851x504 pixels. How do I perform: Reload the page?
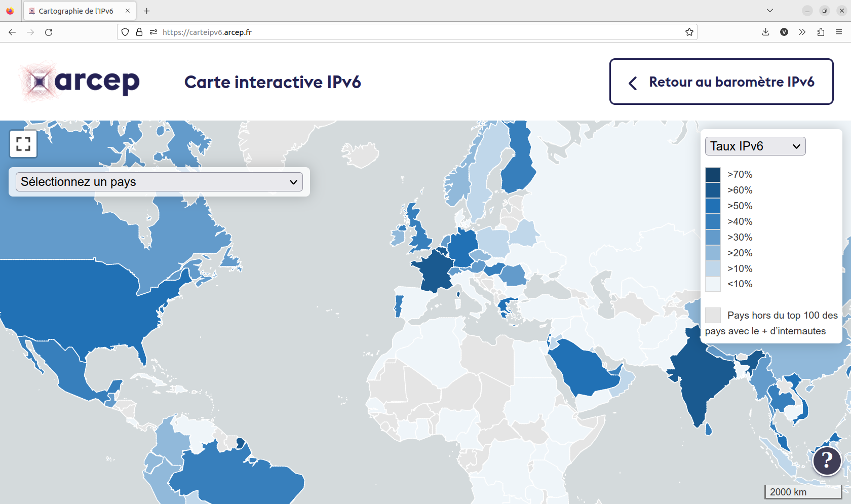pyautogui.click(x=49, y=32)
